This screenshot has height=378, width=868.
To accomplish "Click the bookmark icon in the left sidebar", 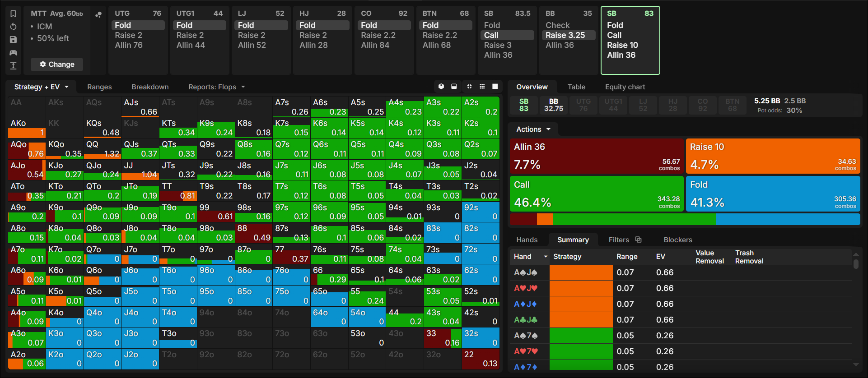I will 14,14.
